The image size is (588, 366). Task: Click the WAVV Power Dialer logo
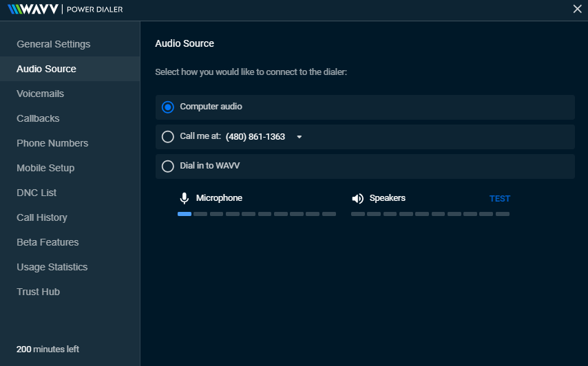pyautogui.click(x=65, y=9)
